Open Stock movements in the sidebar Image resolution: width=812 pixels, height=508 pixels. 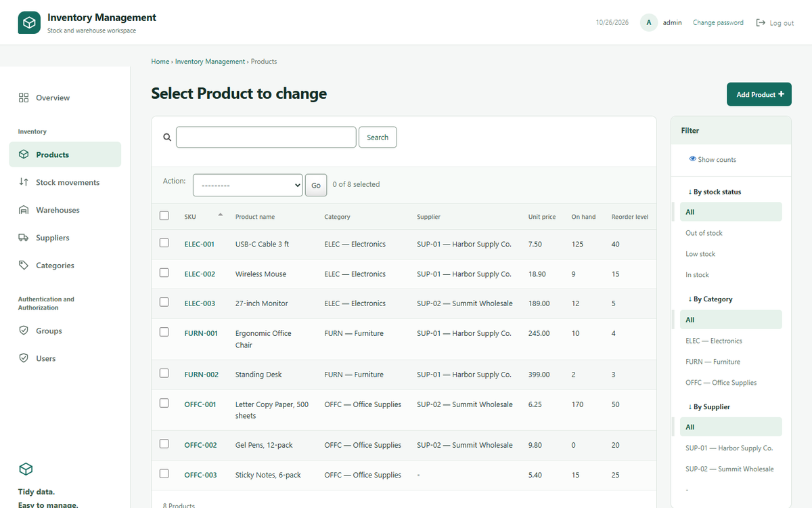(x=65, y=182)
